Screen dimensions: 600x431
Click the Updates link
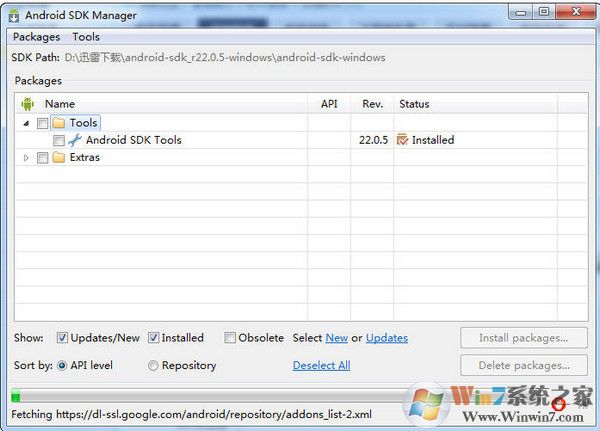point(387,338)
